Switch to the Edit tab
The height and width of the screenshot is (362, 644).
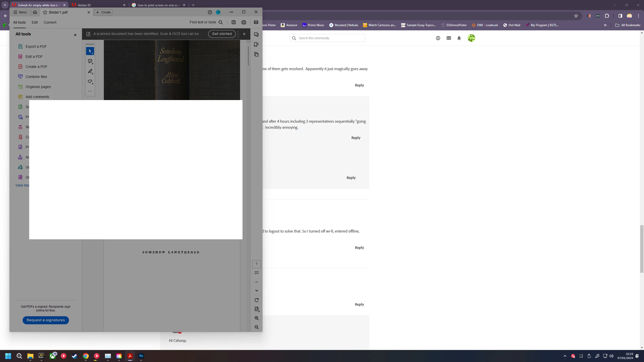[x=35, y=22]
